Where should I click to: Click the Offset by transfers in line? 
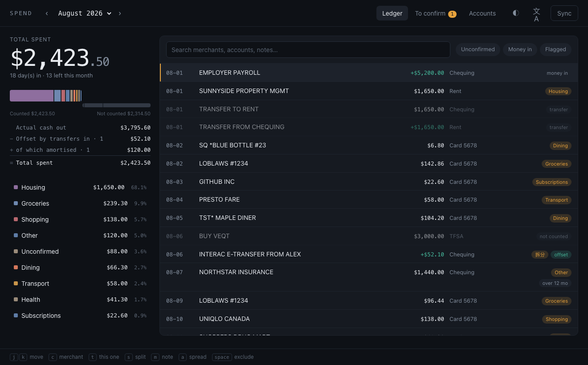pos(80,139)
